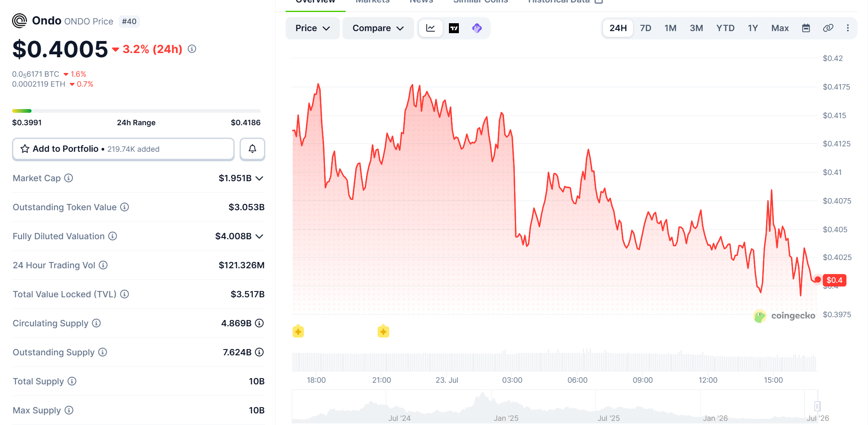Switch to TradingView chart icon

[454, 28]
